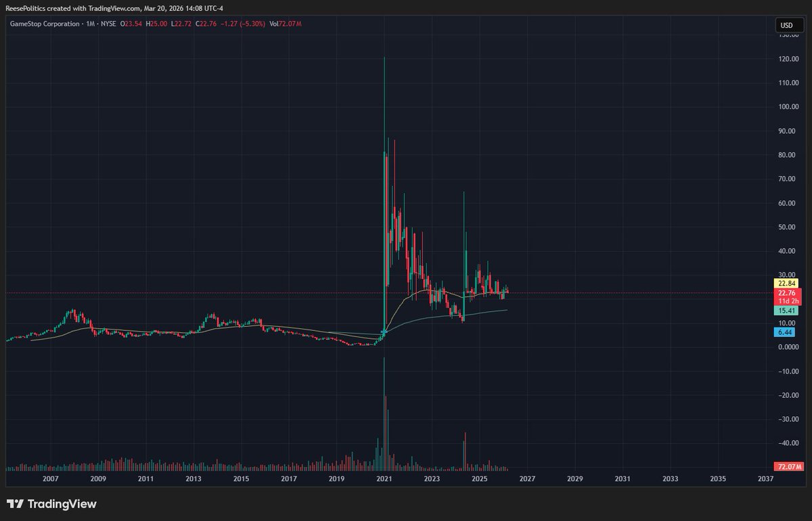
Task: Click the 2029 year on time axis
Action: pos(575,479)
